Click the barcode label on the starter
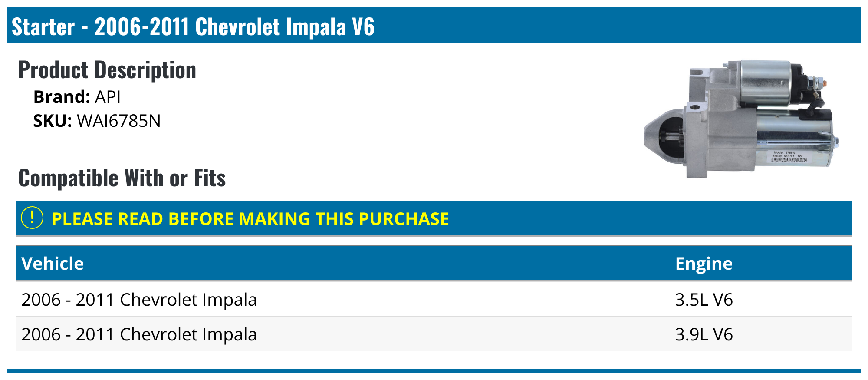Screen dimensions: 868x380 789,158
